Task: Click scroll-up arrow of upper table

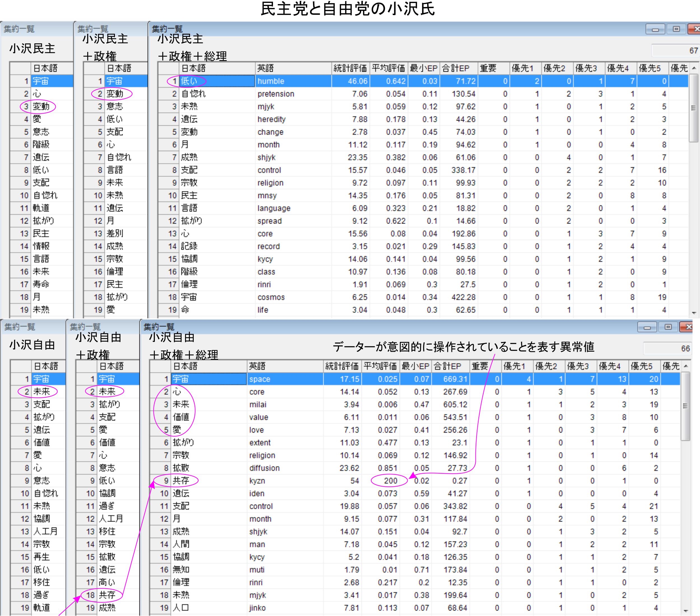Action: tap(694, 68)
